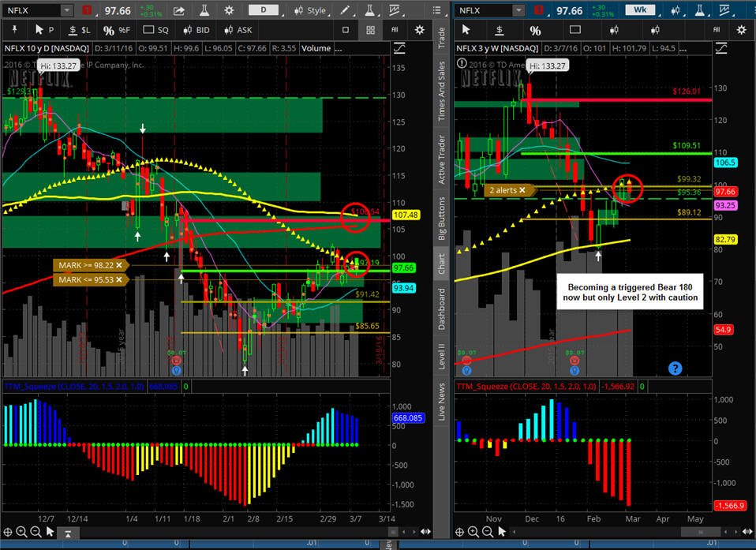Open the Active Trader side tab
Screen dimensions: 756x550
pyautogui.click(x=441, y=159)
